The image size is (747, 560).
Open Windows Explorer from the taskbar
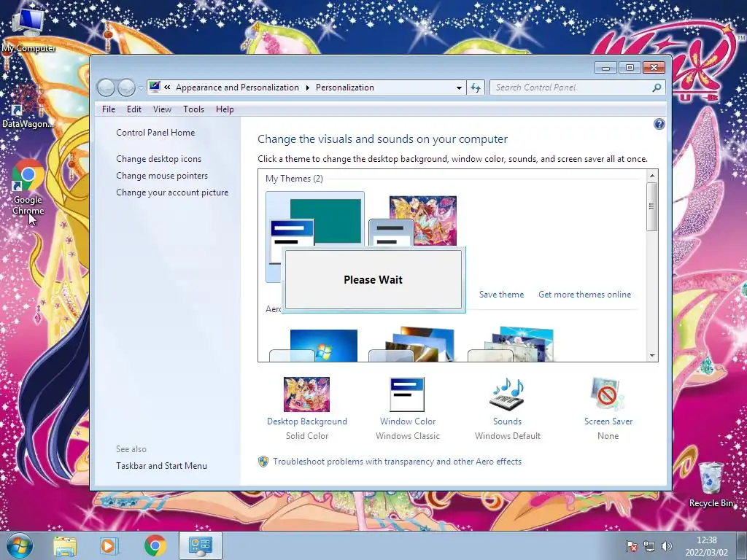tap(65, 546)
